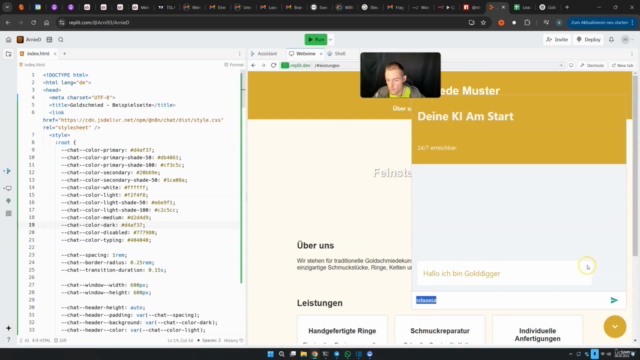Run the project with green Run button
640x360 pixels.
(x=316, y=40)
